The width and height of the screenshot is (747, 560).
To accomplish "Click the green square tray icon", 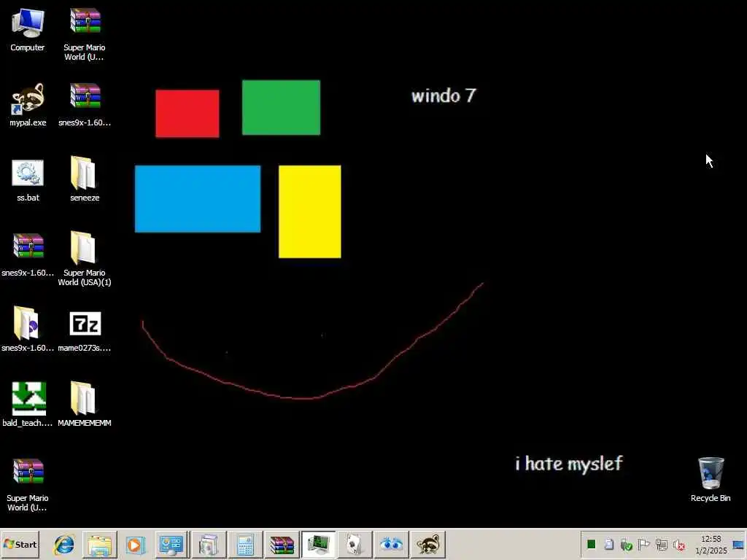I will tap(591, 544).
